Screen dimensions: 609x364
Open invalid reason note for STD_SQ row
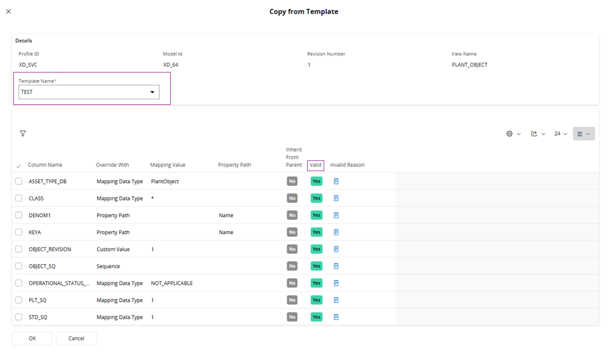tap(336, 317)
